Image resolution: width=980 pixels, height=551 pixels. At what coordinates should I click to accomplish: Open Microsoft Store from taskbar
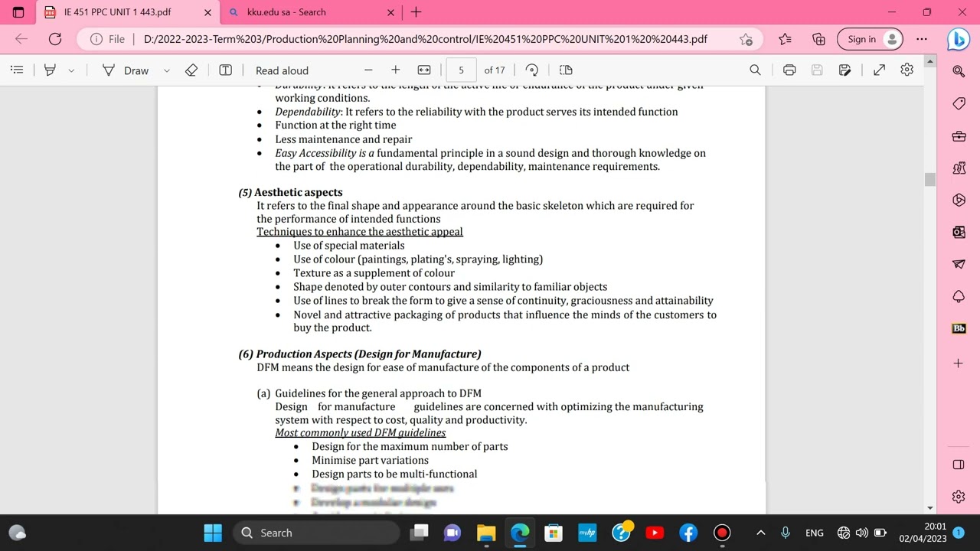(554, 533)
